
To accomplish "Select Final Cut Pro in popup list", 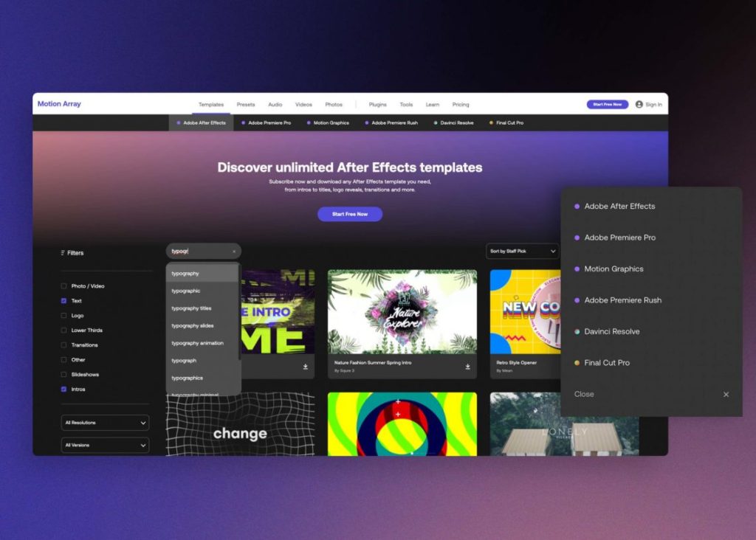I will pos(607,363).
